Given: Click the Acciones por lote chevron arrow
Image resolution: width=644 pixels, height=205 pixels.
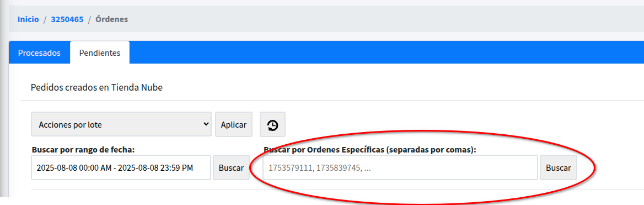Looking at the screenshot, I should 206,124.
